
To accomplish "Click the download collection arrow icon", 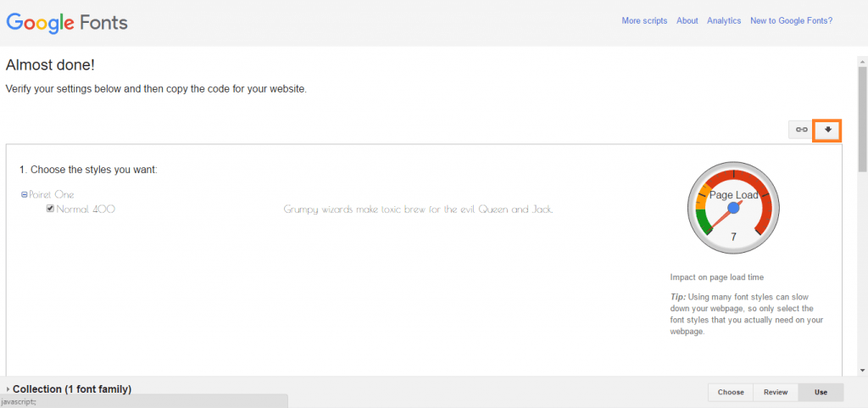I will [827, 131].
